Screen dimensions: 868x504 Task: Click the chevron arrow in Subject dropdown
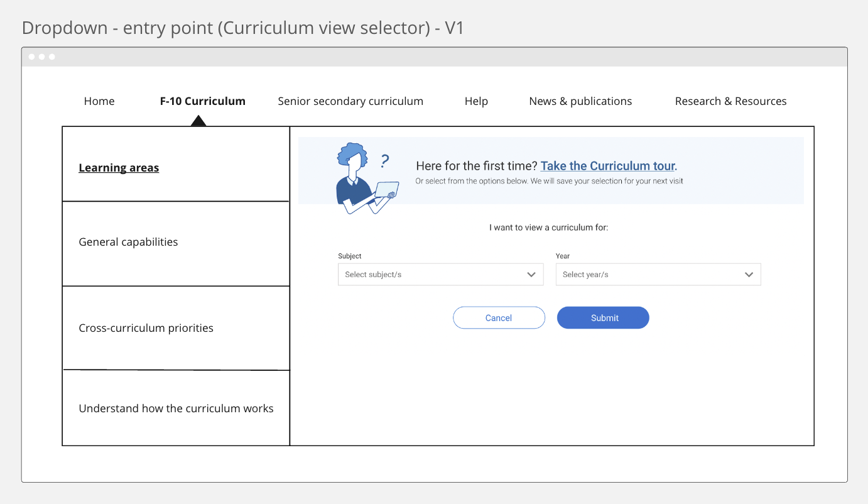pyautogui.click(x=531, y=275)
